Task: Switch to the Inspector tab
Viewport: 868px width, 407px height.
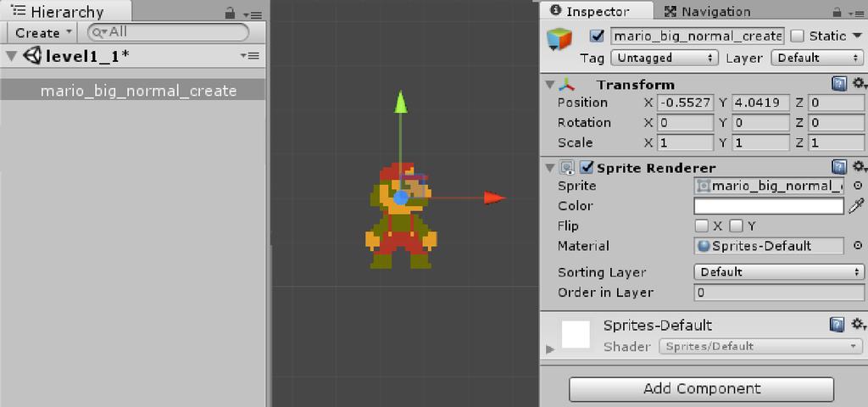Action: pyautogui.click(x=596, y=11)
